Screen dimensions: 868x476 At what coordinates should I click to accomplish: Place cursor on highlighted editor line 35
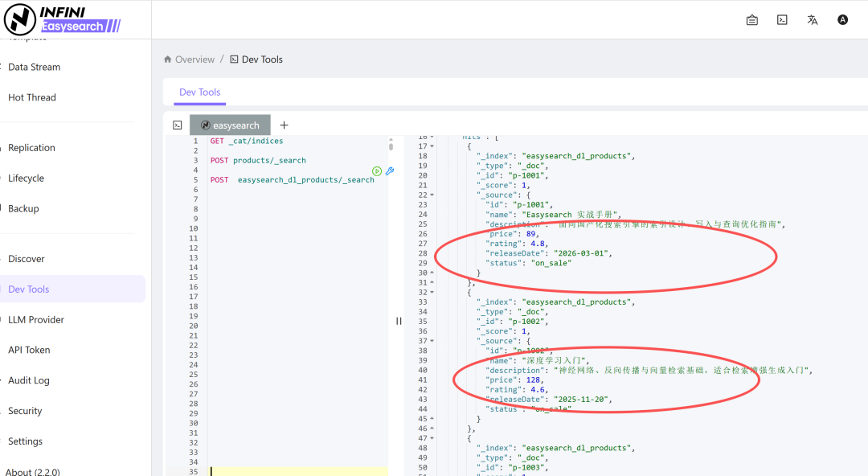(298, 471)
